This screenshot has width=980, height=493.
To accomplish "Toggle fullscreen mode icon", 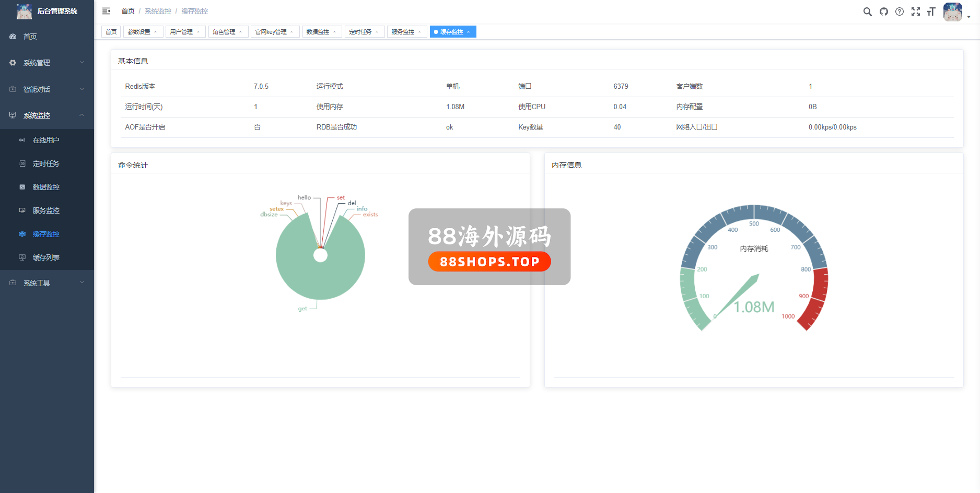I will click(x=915, y=11).
